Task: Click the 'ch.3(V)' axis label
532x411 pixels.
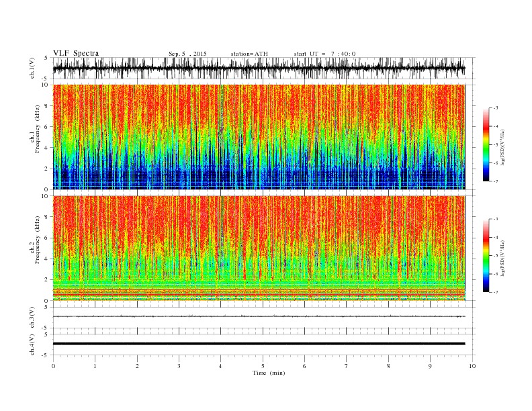Action: (x=32, y=317)
